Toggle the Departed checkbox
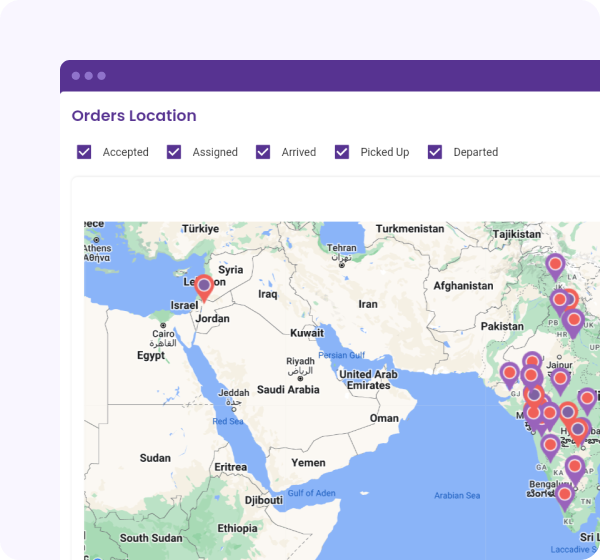 tap(435, 152)
